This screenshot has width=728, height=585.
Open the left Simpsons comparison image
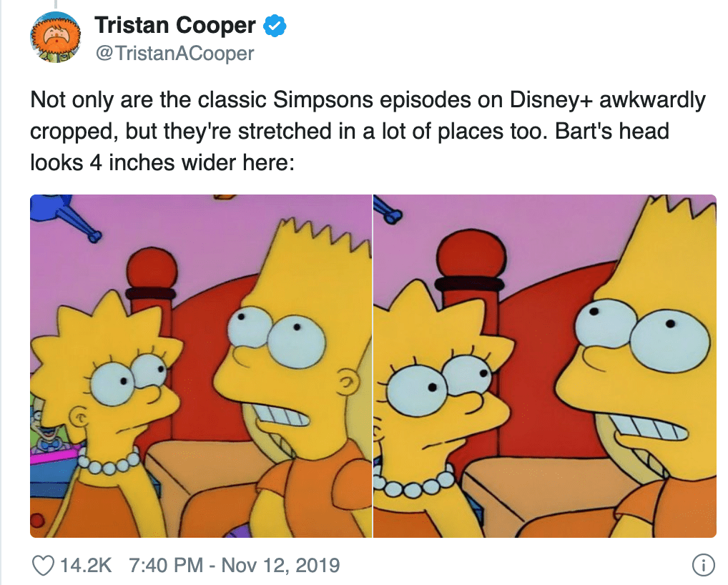click(201, 366)
